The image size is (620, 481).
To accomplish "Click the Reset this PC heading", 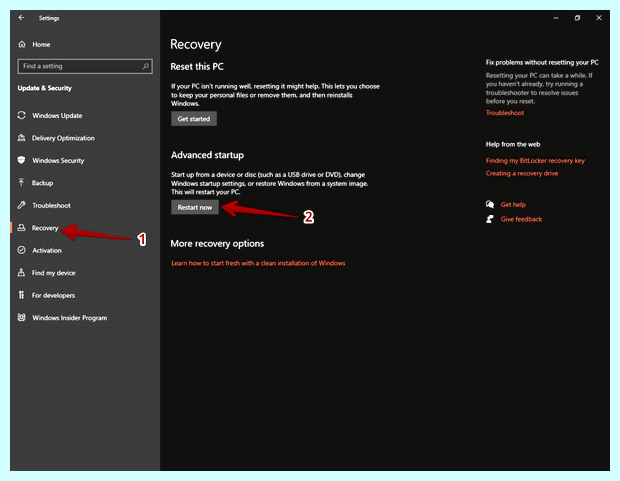I will pos(197,66).
